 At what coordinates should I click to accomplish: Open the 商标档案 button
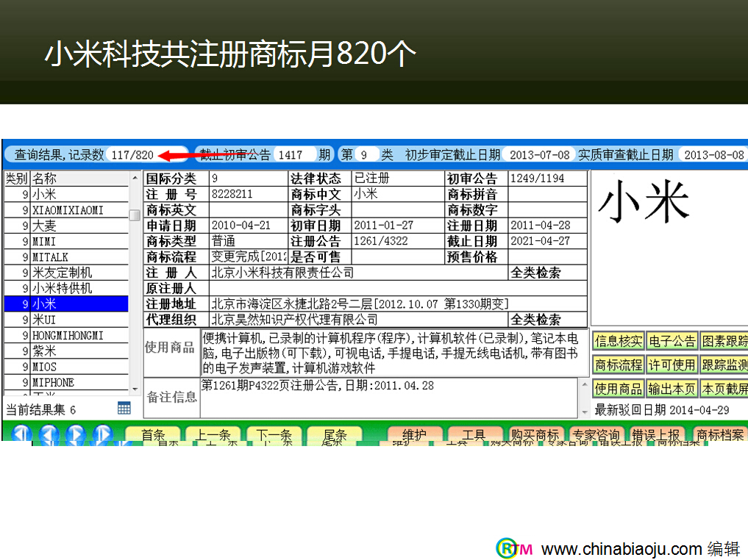tap(720, 434)
